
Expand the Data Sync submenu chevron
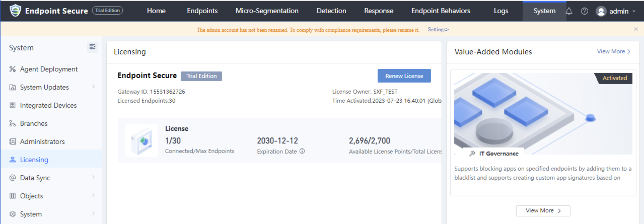94,177
